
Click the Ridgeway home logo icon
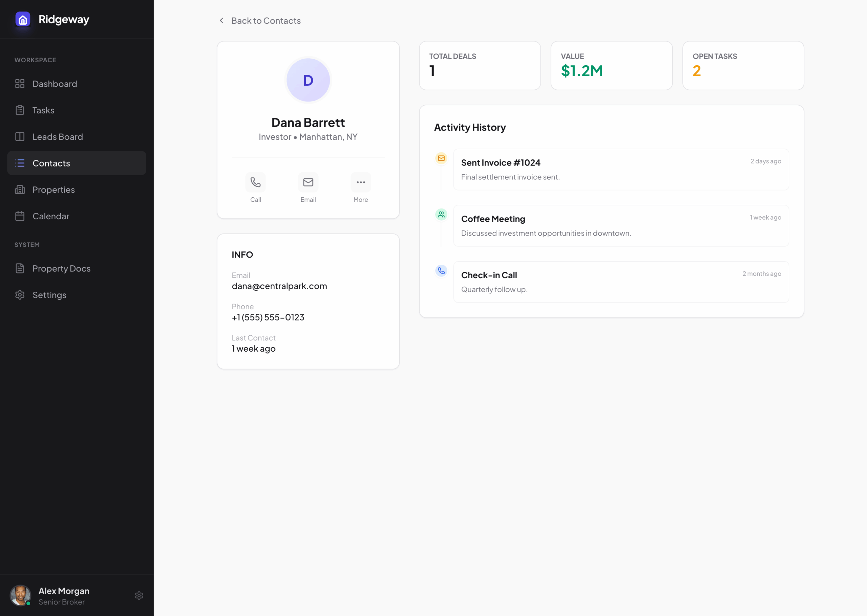(x=23, y=19)
